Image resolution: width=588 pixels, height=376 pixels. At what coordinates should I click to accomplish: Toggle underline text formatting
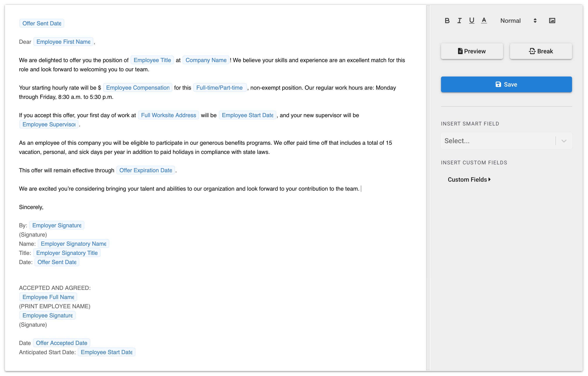472,21
